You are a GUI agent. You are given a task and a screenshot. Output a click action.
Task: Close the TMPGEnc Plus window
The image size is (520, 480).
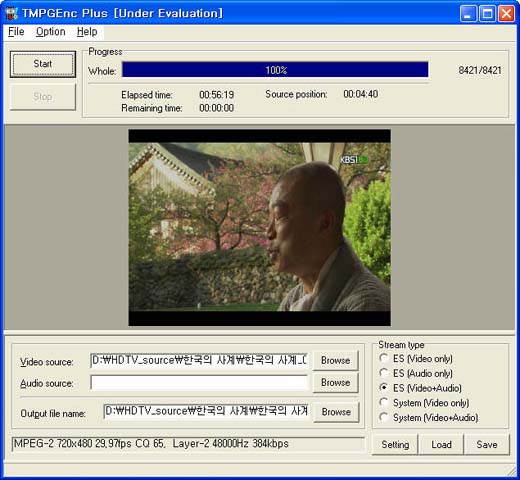point(506,14)
